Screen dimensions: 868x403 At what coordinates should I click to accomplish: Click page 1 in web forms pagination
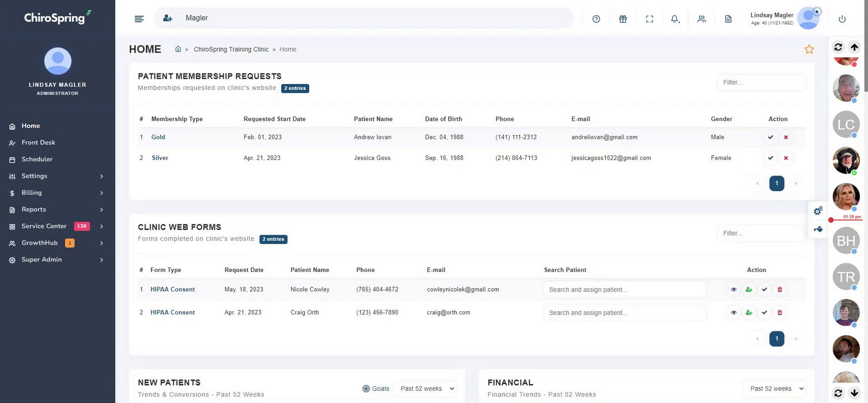[777, 339]
